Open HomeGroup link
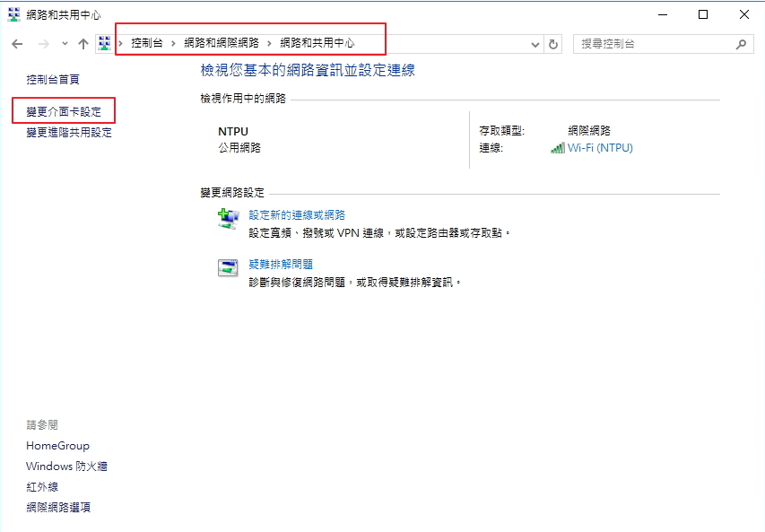Image resolution: width=765 pixels, height=532 pixels. [x=57, y=446]
